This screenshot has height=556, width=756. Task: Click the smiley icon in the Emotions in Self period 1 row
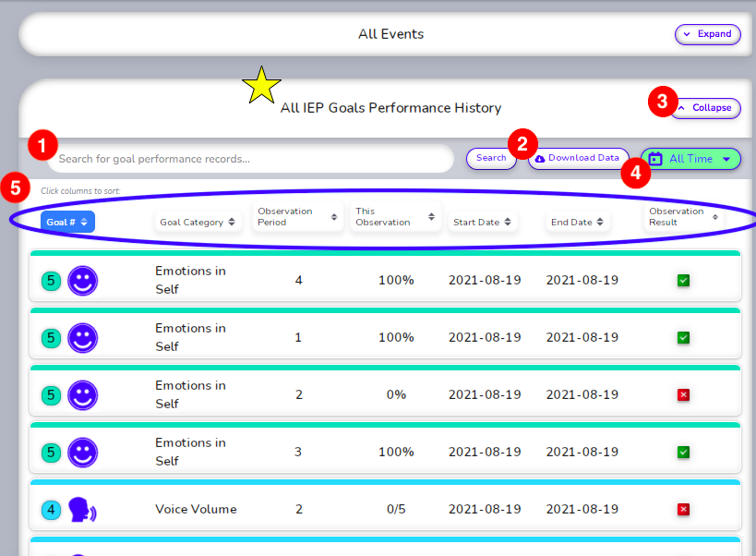82,338
